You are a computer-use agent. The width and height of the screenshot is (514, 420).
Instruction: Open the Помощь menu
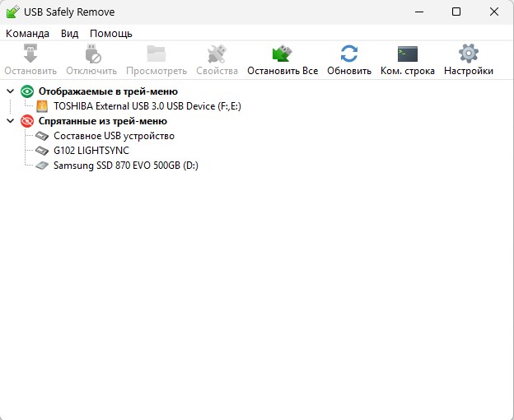(111, 34)
